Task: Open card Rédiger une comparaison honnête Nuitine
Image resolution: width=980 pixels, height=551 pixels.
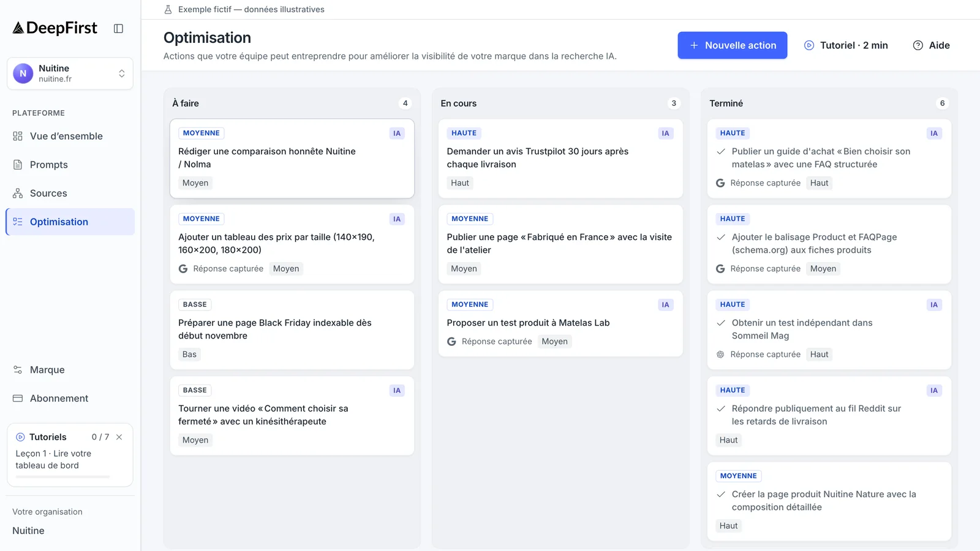Action: click(292, 159)
